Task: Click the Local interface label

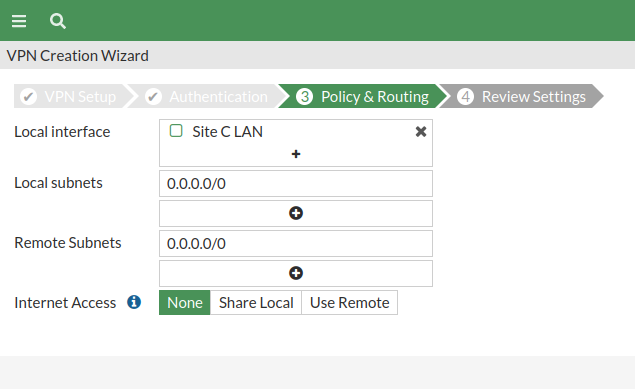Action: tap(62, 132)
